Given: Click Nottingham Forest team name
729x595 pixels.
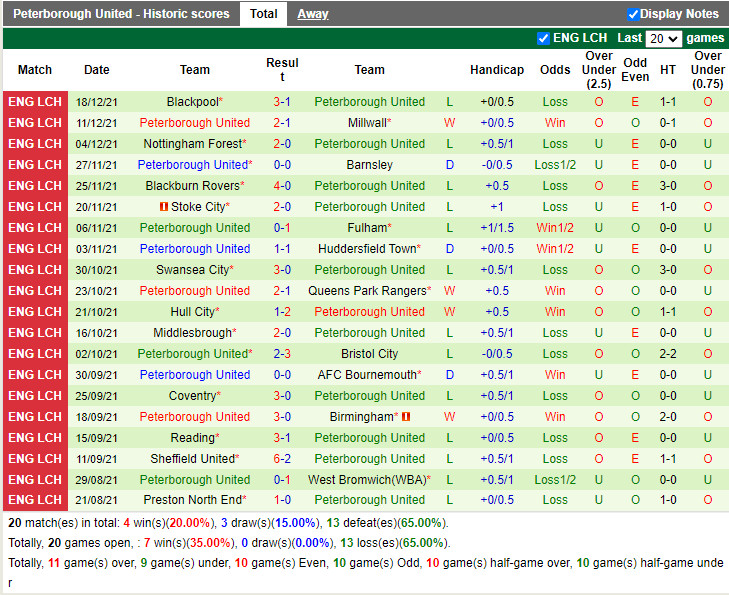Looking at the screenshot, I should click(x=192, y=144).
